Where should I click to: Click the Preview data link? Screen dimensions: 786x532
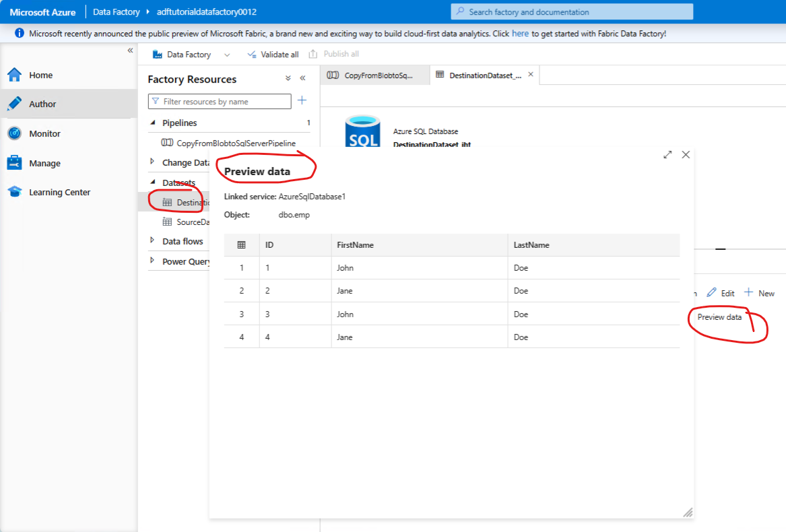pos(719,317)
